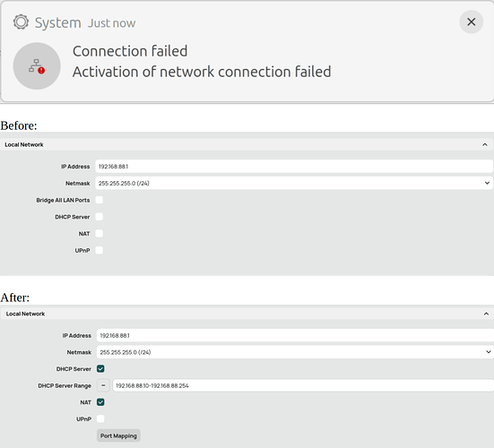The width and height of the screenshot is (494, 448).
Task: Click 'Activation of network connection failed' text
Action: tap(202, 72)
